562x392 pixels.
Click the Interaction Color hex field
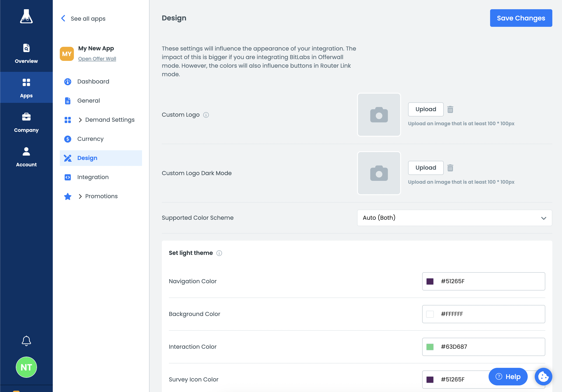pos(484,347)
